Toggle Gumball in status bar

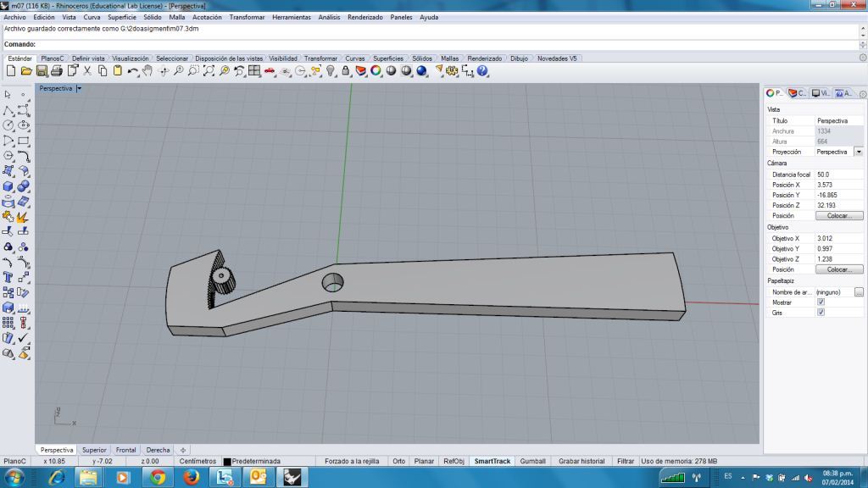532,461
